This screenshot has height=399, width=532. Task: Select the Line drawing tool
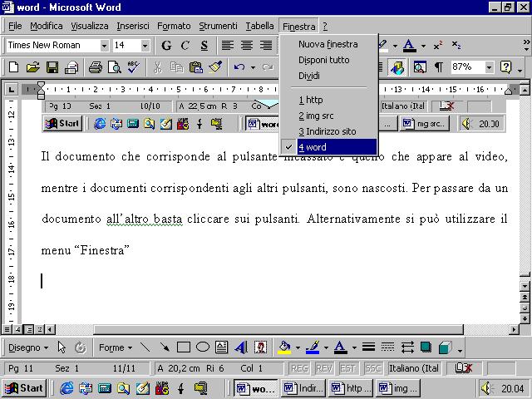click(145, 347)
